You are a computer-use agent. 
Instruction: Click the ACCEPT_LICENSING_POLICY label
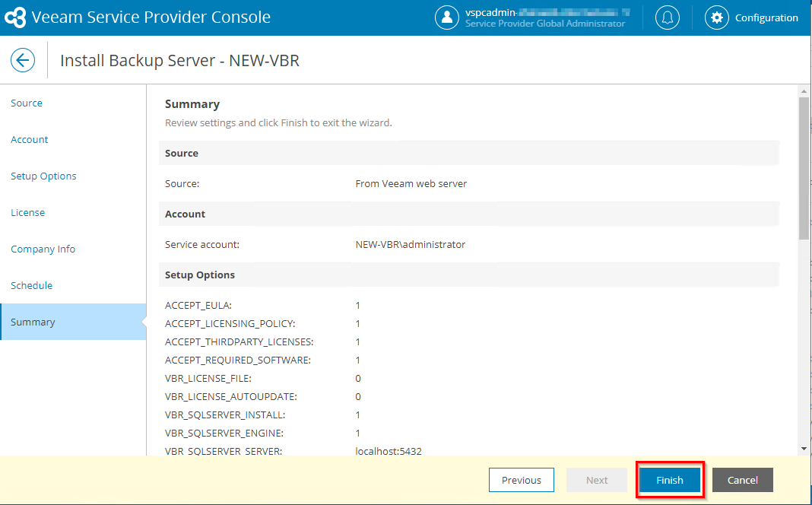230,324
